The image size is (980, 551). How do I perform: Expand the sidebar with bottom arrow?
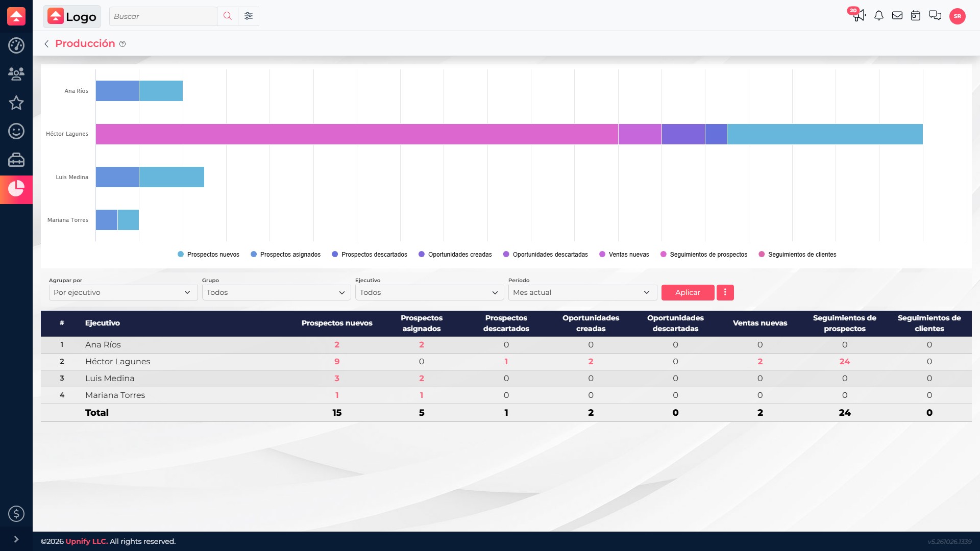point(16,539)
